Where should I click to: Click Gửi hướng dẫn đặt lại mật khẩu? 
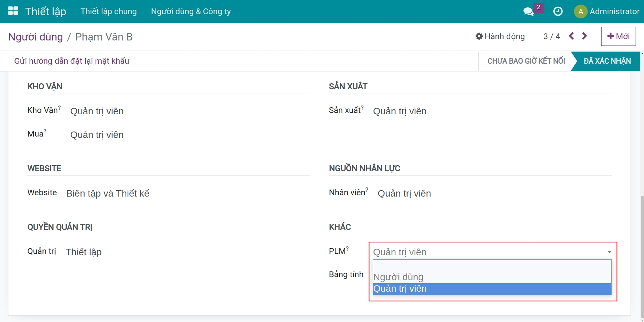click(x=72, y=61)
